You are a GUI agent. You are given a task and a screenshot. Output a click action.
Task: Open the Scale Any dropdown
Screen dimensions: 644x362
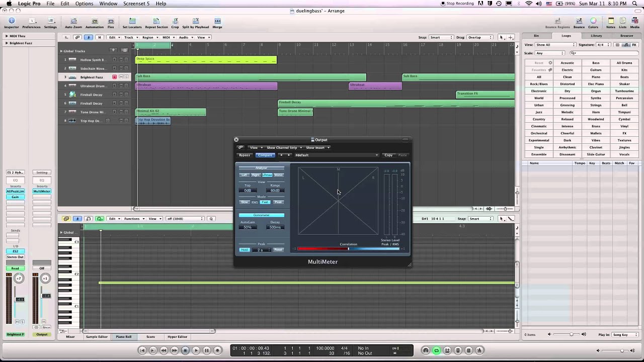550,53
